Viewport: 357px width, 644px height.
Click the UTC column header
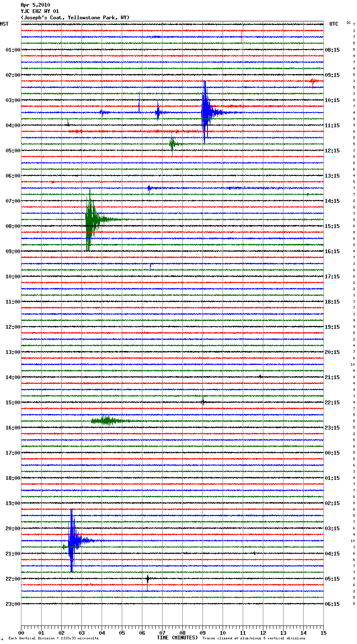(x=333, y=24)
